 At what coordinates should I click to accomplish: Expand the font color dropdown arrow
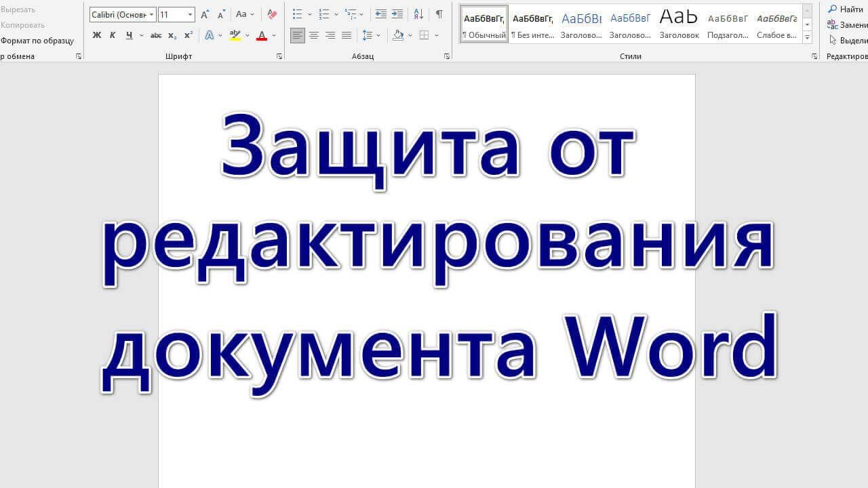coord(274,35)
